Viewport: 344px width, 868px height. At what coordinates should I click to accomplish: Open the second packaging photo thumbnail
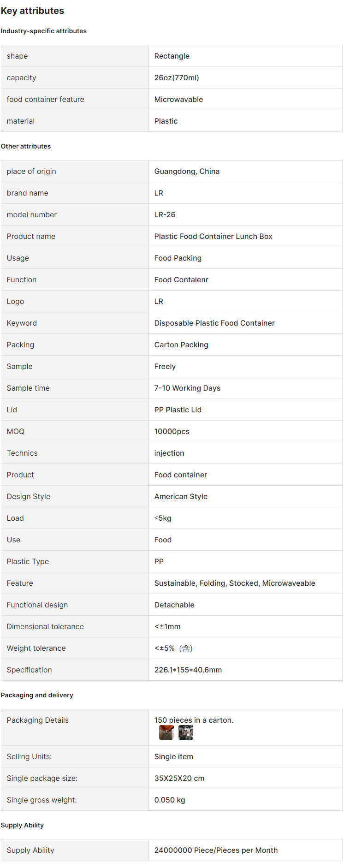tap(186, 732)
